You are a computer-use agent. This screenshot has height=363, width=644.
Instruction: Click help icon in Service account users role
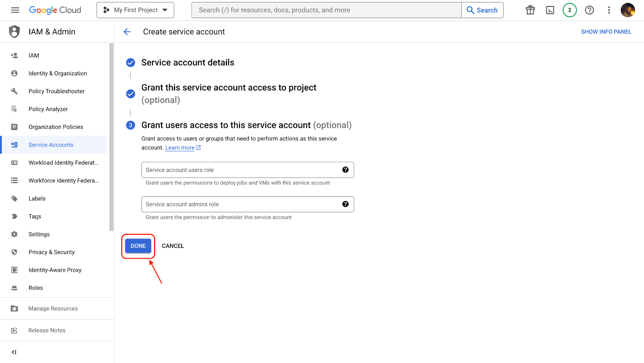345,170
